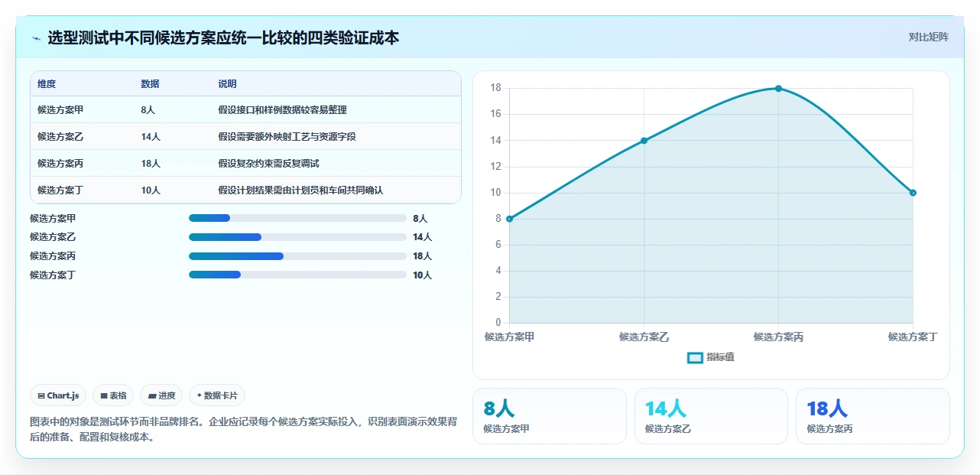
Task: Click the 候选方案丙 table cell
Action: coord(60,164)
